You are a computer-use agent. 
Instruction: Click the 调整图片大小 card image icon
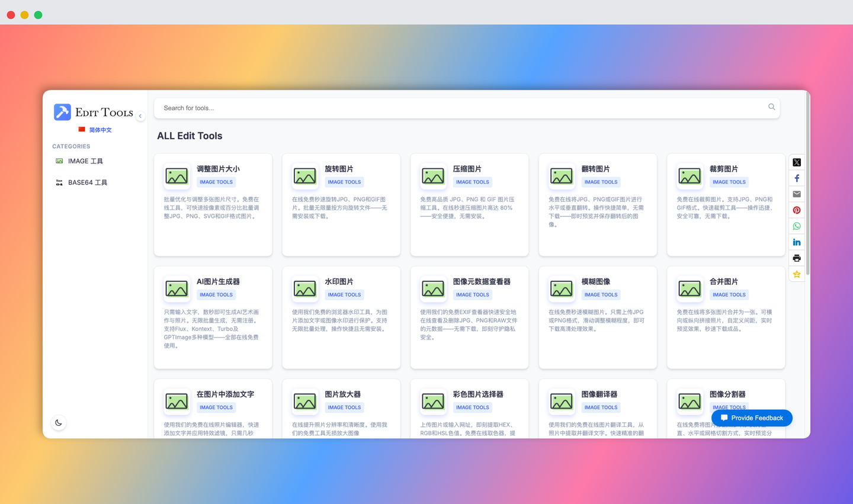point(177,176)
